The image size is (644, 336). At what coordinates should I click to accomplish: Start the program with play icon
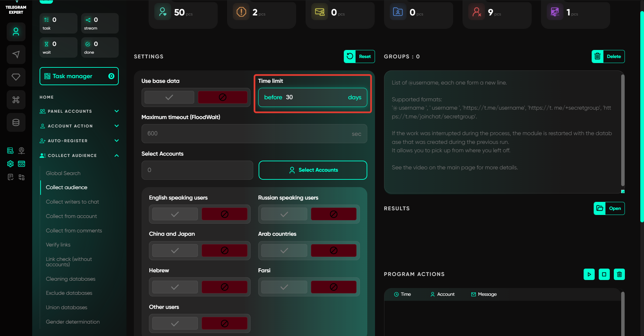click(x=589, y=274)
